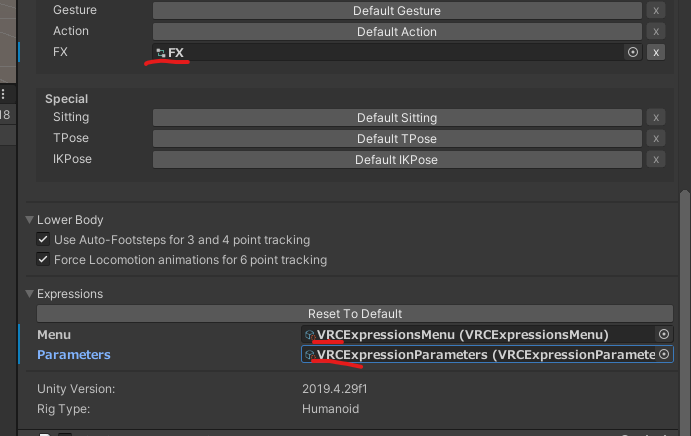Select the VRCExpressionParameters object field

tap(487, 354)
